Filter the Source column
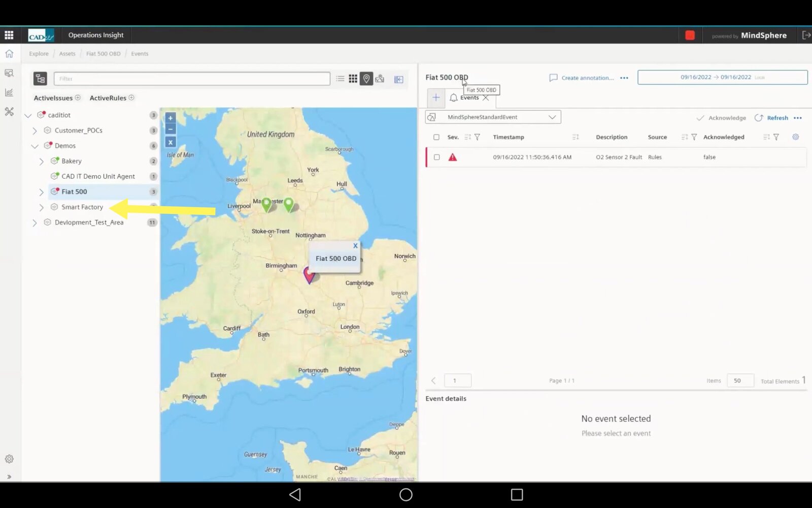Screen dimensions: 812x508 point(694,137)
